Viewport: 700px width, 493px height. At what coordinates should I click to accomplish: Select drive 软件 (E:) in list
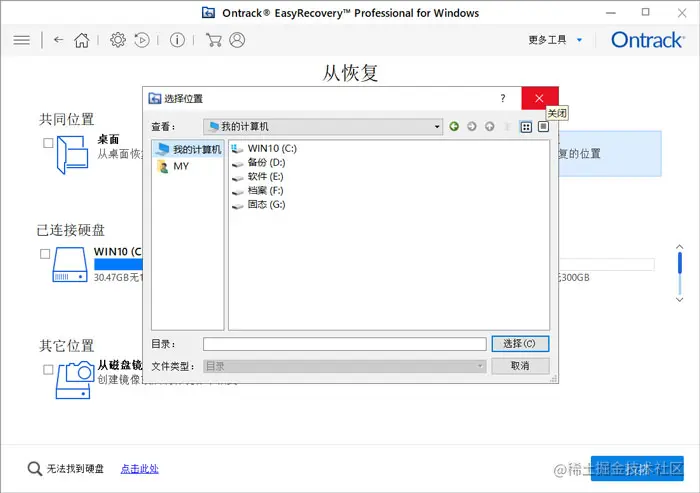point(258,176)
